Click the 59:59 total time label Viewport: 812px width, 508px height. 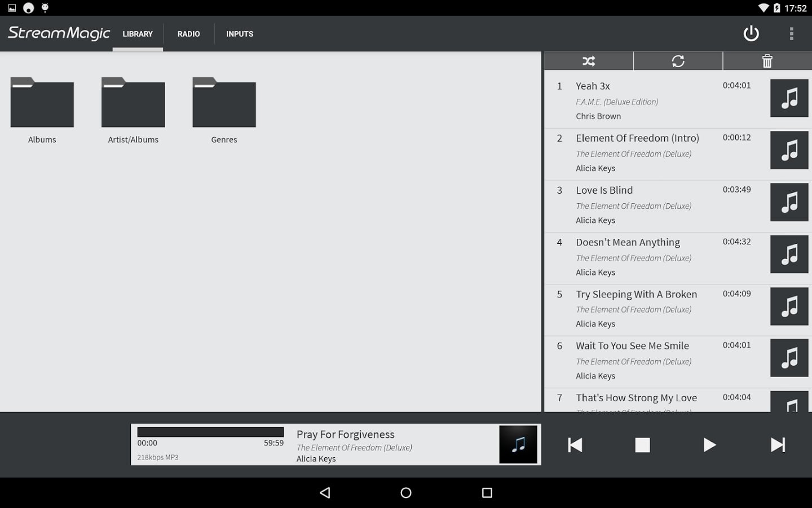[274, 443]
